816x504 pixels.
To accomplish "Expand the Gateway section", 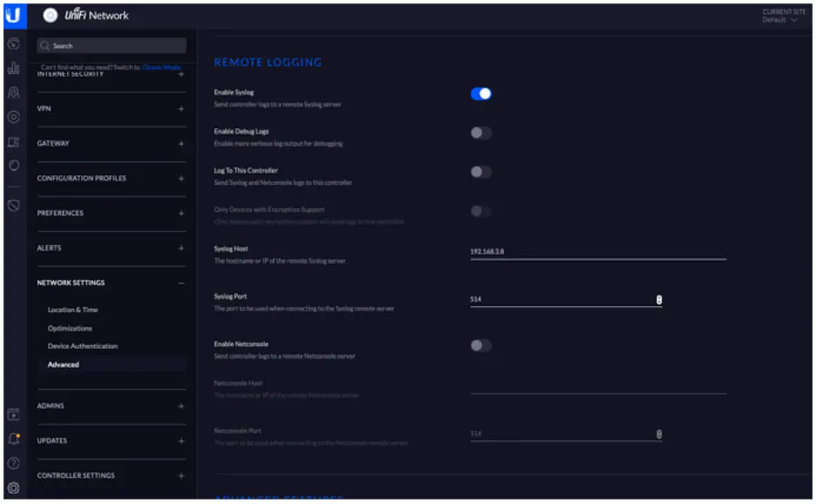I will (x=181, y=144).
